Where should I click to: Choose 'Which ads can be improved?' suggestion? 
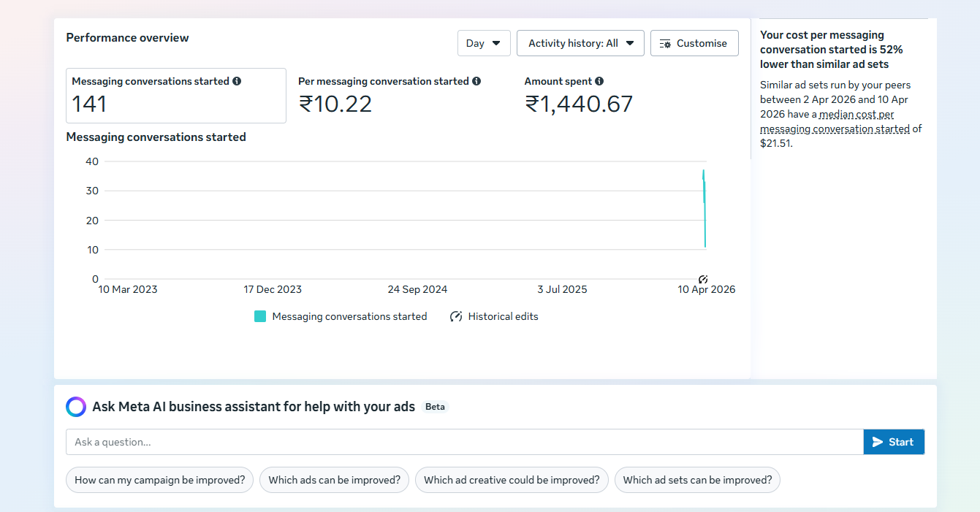334,480
